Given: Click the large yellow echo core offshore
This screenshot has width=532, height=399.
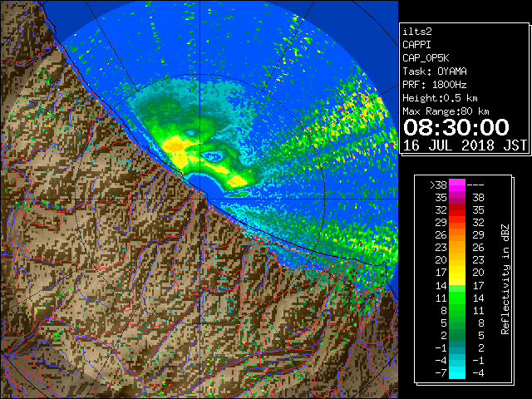Looking at the screenshot, I should point(176,148).
